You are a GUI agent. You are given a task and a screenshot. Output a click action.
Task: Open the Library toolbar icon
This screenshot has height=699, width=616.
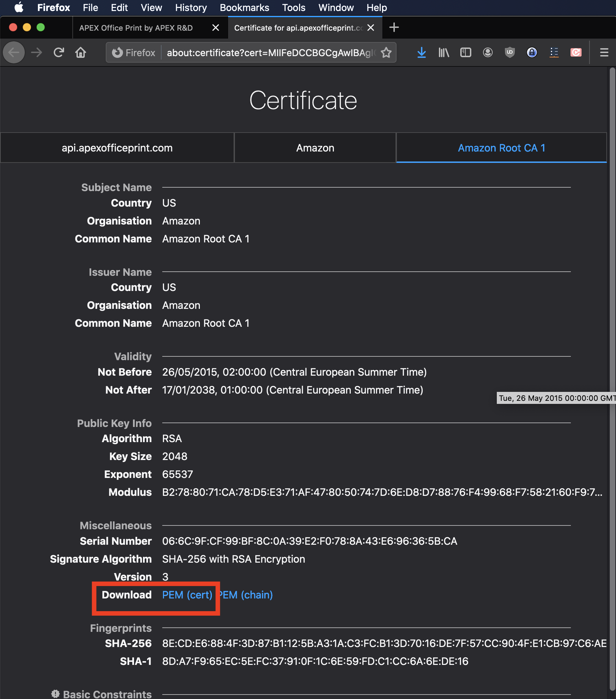click(x=444, y=52)
